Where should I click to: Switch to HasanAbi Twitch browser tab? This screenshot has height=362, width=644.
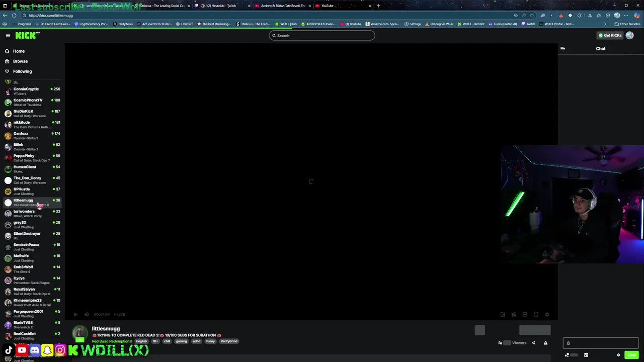tap(221, 6)
